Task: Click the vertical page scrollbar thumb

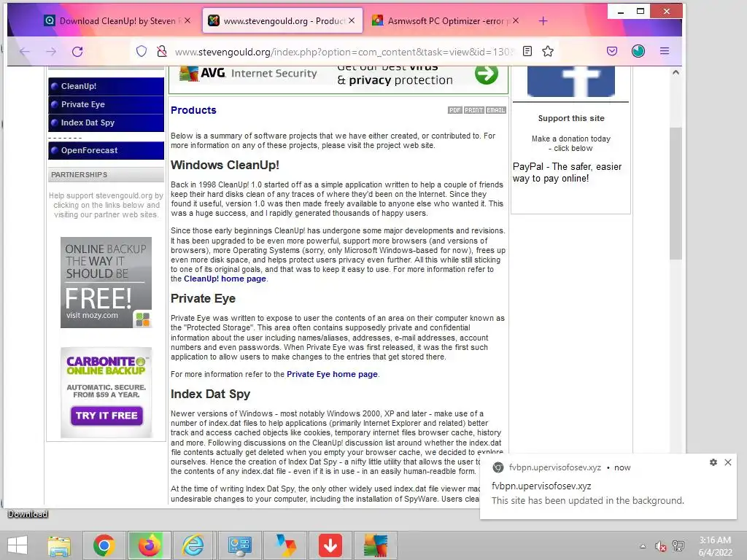Action: pyautogui.click(x=675, y=192)
